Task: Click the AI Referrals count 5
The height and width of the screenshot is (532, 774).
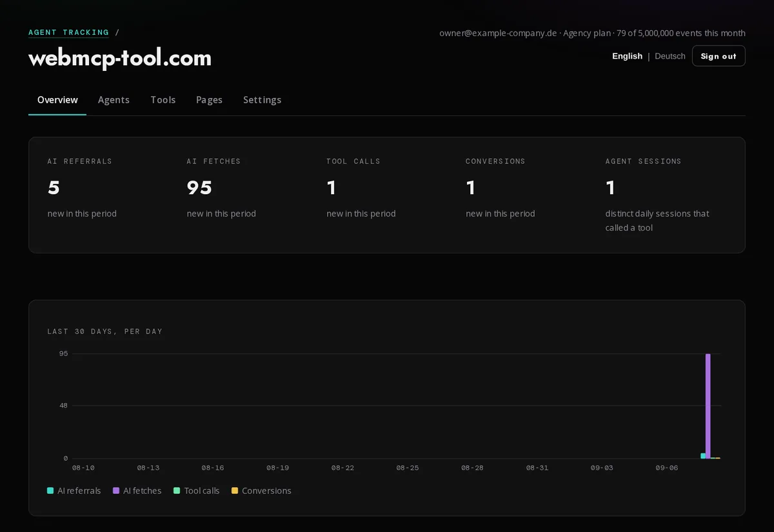Action: click(x=54, y=188)
